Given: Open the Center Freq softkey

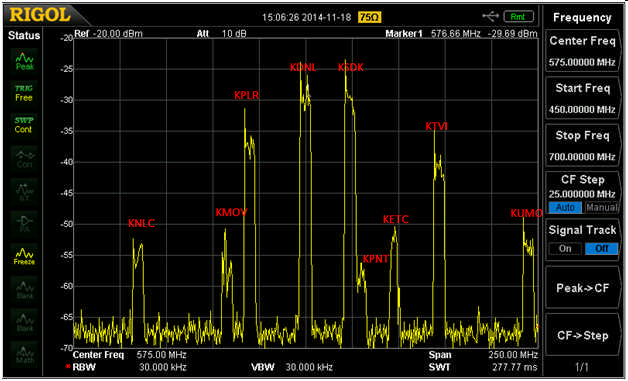Looking at the screenshot, I should (x=582, y=51).
